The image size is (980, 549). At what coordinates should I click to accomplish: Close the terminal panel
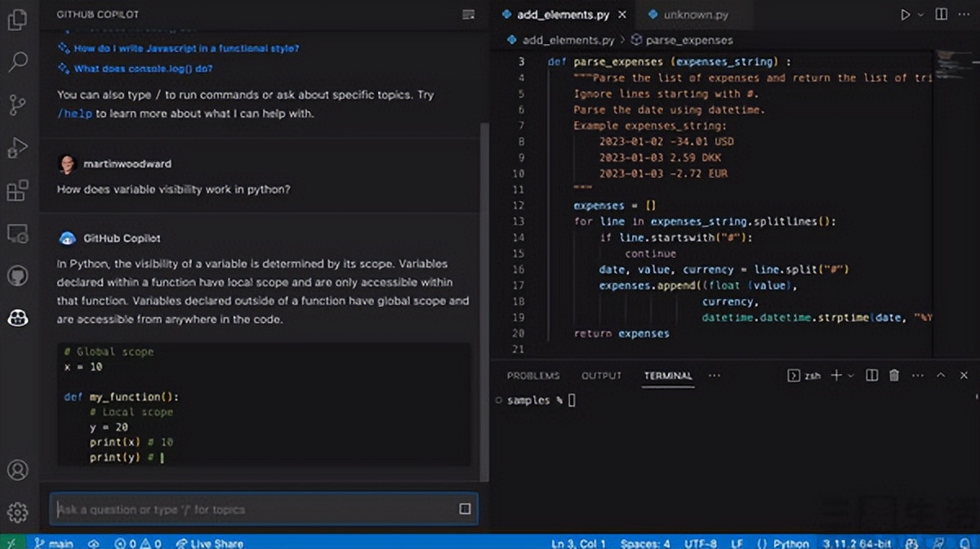coord(963,376)
